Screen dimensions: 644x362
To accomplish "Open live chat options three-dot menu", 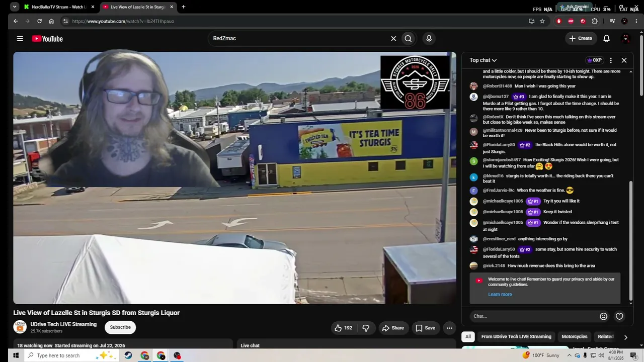I will coord(611,60).
